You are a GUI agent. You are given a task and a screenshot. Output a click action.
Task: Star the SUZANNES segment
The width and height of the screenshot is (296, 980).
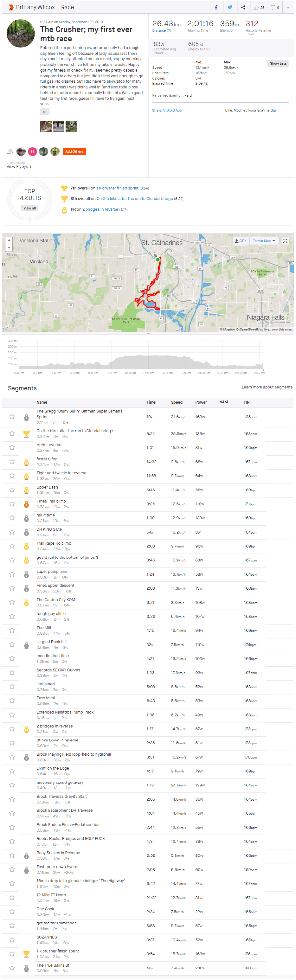coord(12,940)
